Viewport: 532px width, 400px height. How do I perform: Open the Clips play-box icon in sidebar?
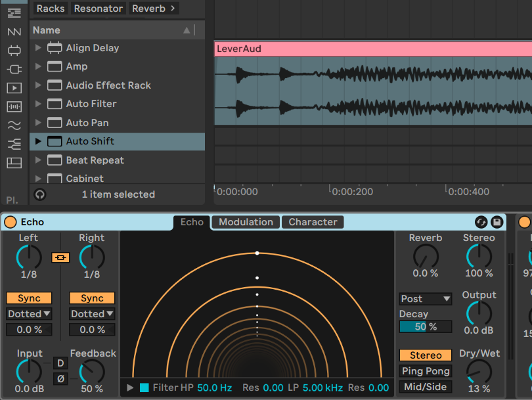click(14, 88)
